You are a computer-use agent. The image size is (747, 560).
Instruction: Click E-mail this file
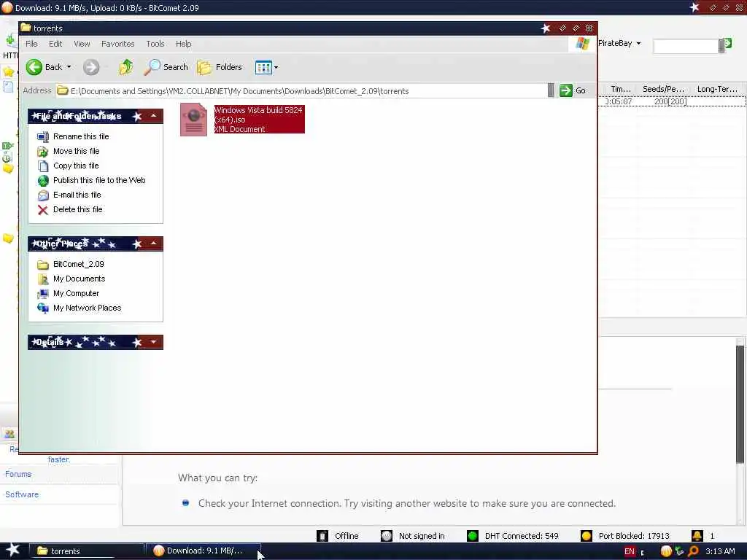77,195
